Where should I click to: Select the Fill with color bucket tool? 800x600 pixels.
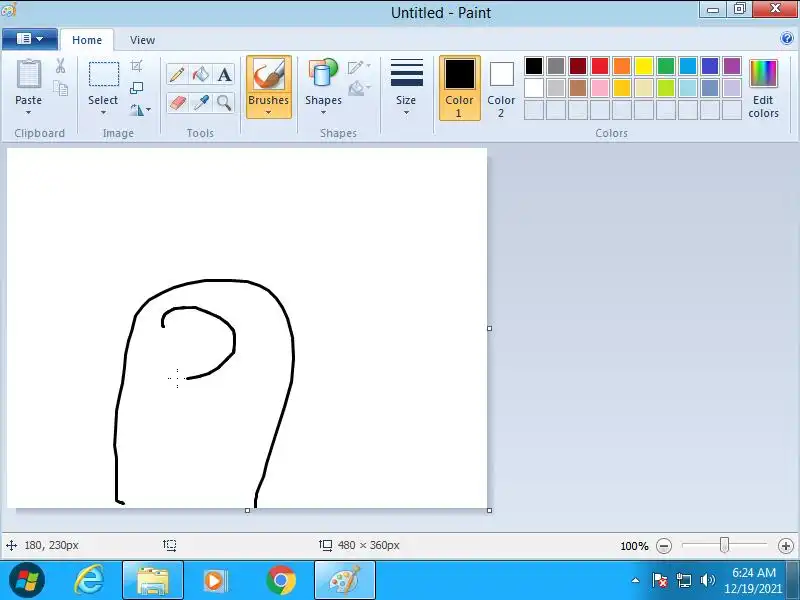click(201, 75)
